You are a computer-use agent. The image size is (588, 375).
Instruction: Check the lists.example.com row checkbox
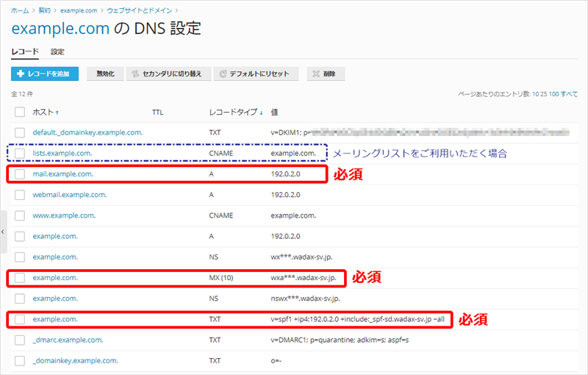point(20,153)
